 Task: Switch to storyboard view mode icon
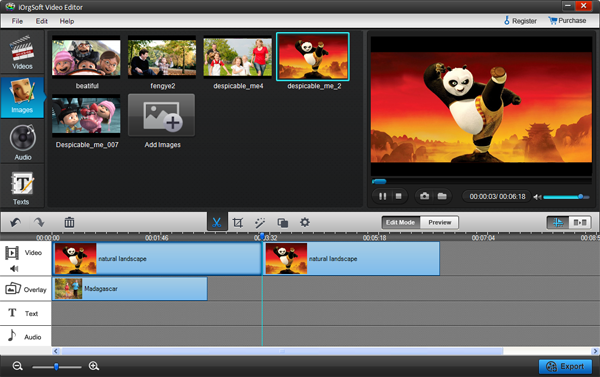click(580, 222)
